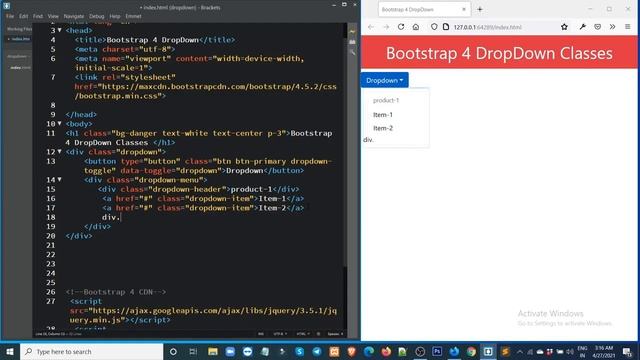Toggle the INS insert mode indicator
Image resolution: width=640 pixels, height=360 pixels.
click(x=260, y=334)
